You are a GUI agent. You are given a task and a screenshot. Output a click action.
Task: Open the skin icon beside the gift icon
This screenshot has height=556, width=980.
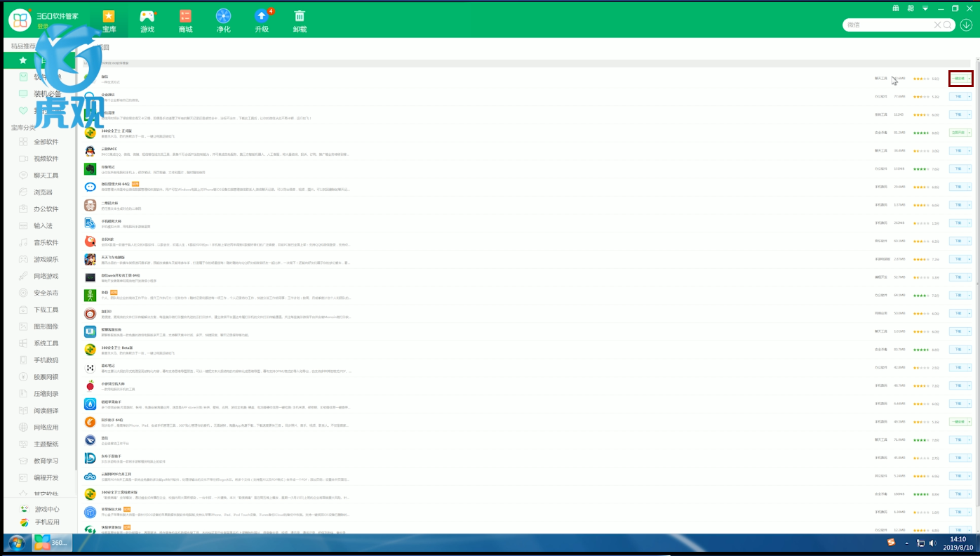(x=911, y=8)
